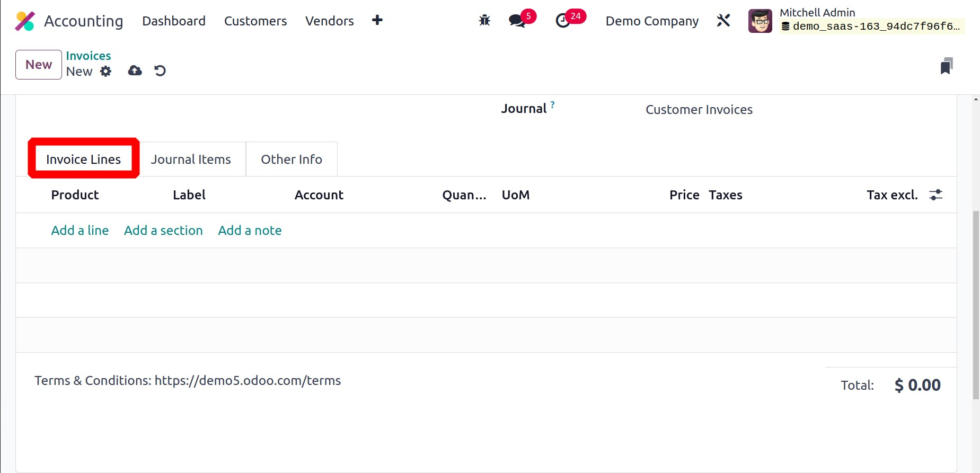Click the Accounting app logo icon
The width and height of the screenshot is (980, 473).
[x=25, y=21]
